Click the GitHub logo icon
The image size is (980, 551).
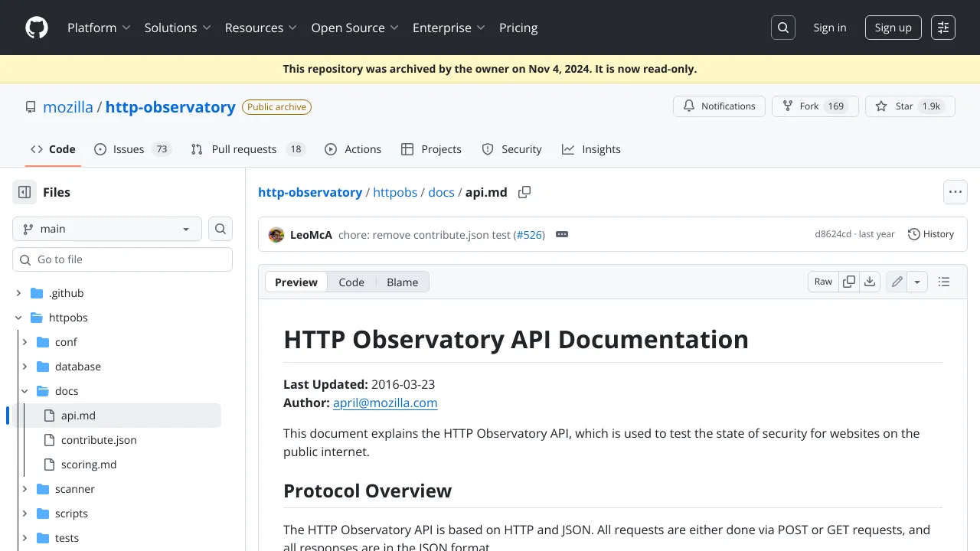(37, 28)
